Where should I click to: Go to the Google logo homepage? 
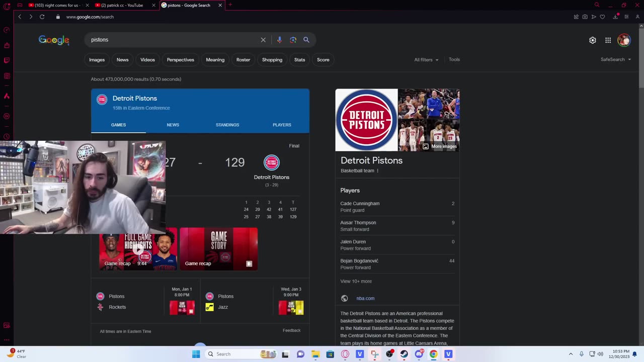click(x=54, y=40)
